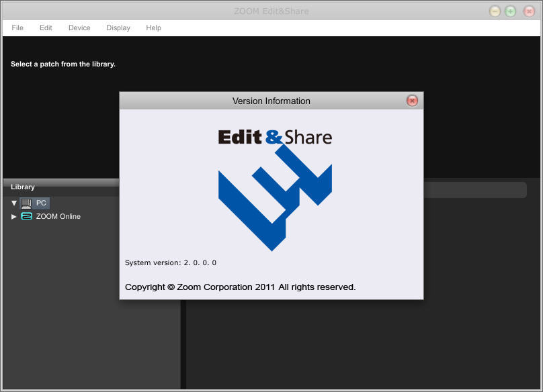Image resolution: width=543 pixels, height=392 pixels.
Task: Open the Help menu
Action: coord(153,28)
